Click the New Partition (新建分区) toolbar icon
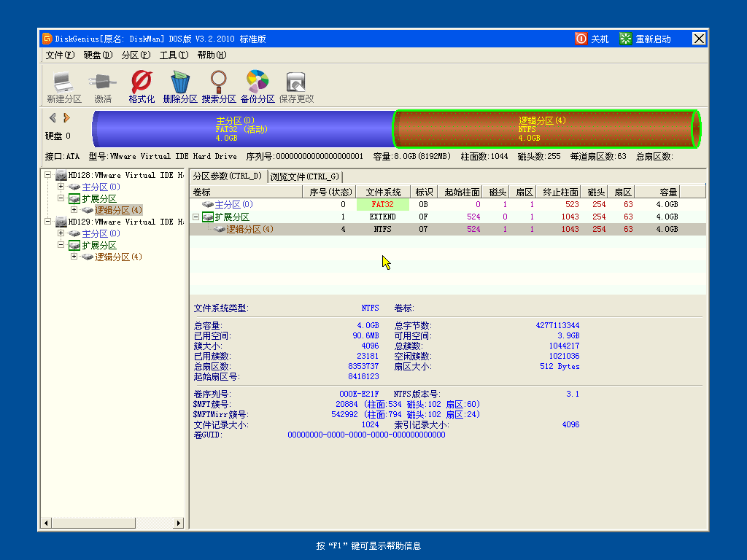Viewport: 747px width, 560px height. (x=63, y=86)
